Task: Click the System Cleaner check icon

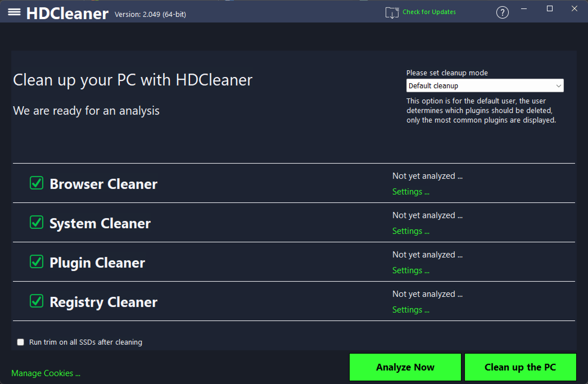Action: [36, 223]
